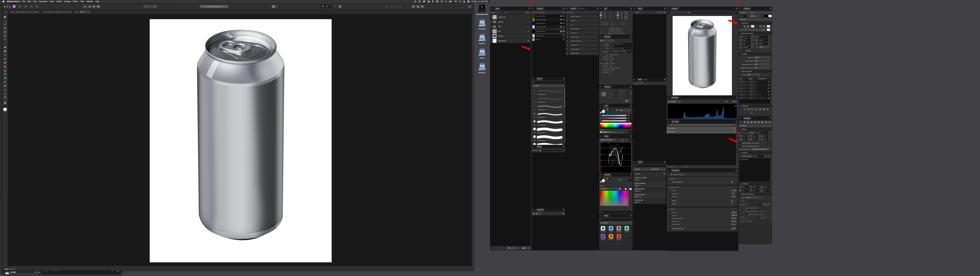
Task: Select the All Caps capitals option
Action: coord(670,215)
